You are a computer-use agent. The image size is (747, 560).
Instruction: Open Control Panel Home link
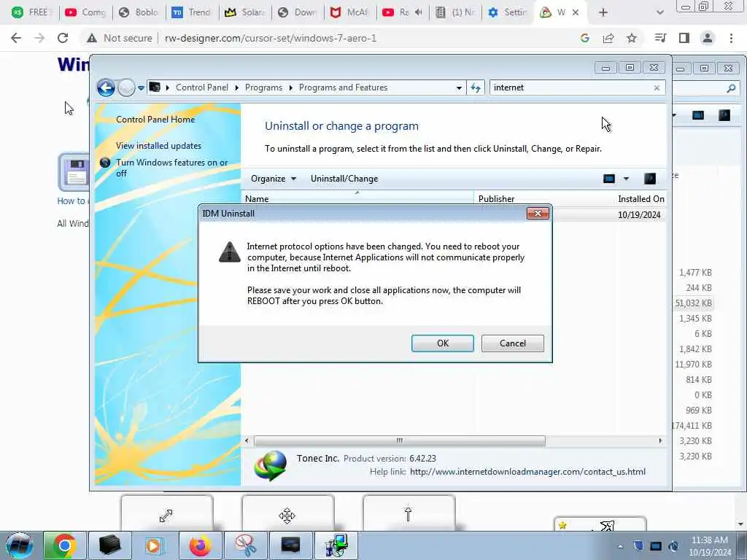point(155,120)
